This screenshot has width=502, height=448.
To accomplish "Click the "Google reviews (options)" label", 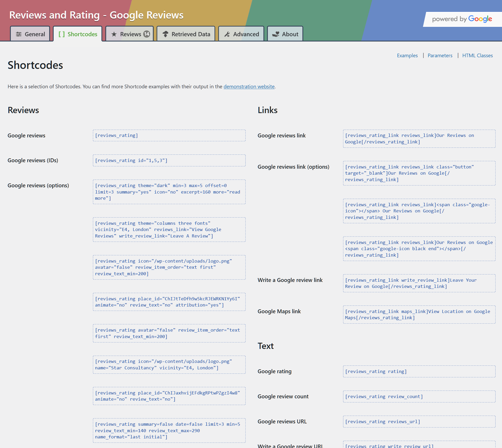I will pyautogui.click(x=38, y=185).
